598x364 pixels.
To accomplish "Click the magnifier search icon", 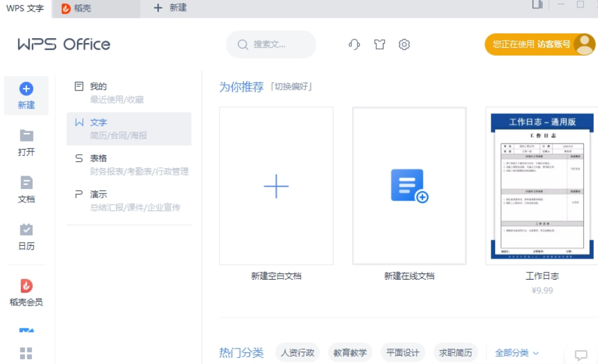I will click(x=242, y=44).
